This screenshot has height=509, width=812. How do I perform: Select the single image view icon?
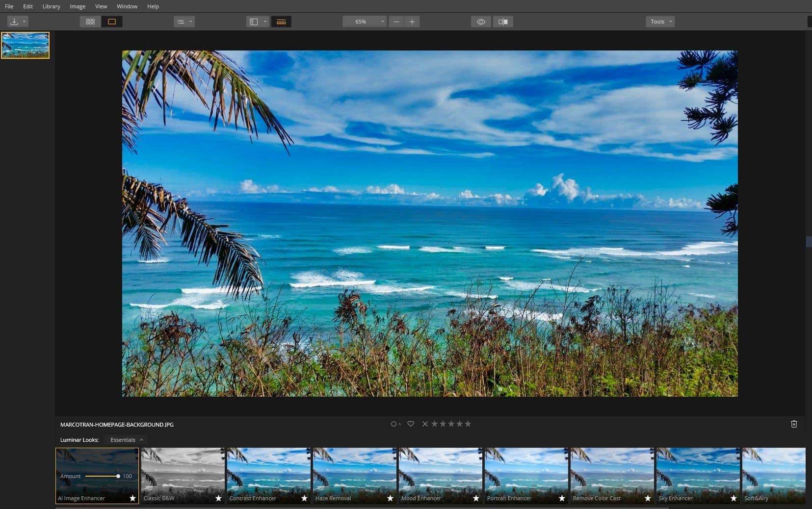click(112, 21)
